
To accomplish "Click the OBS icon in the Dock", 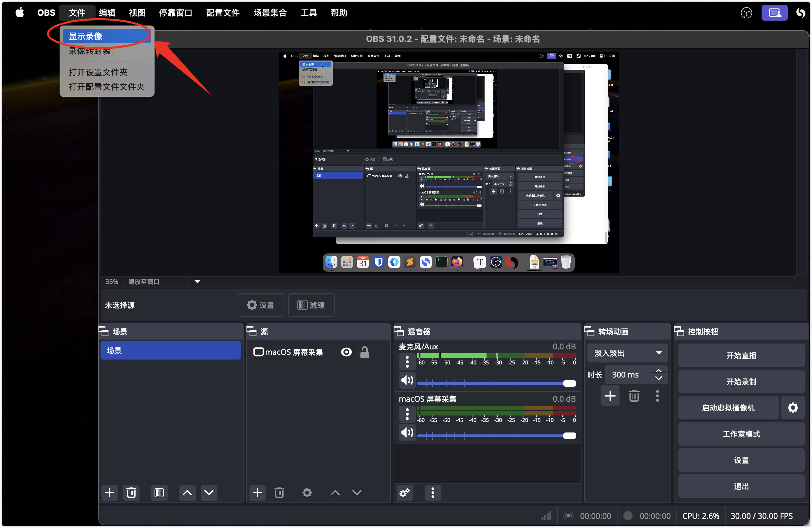I will [x=496, y=262].
